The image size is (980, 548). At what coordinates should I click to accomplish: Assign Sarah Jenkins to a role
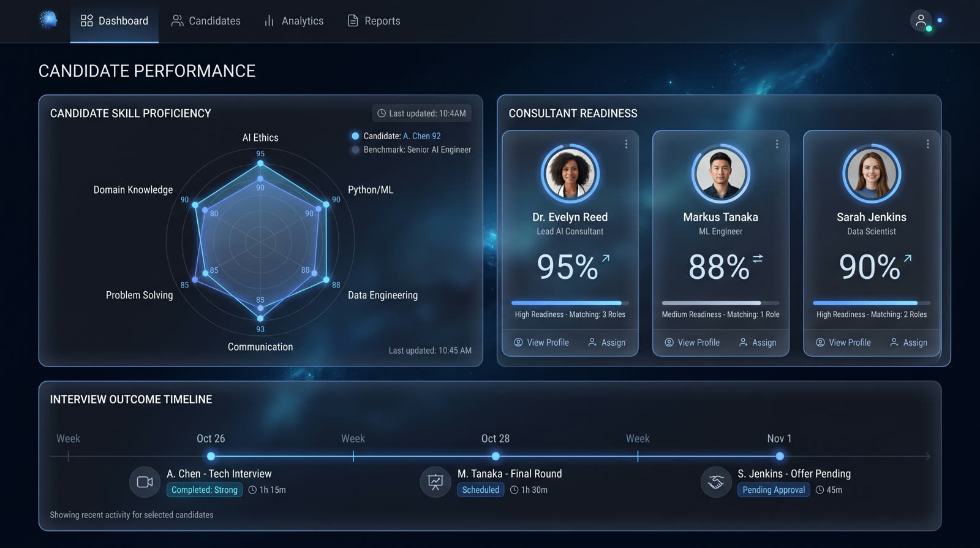[x=908, y=343]
